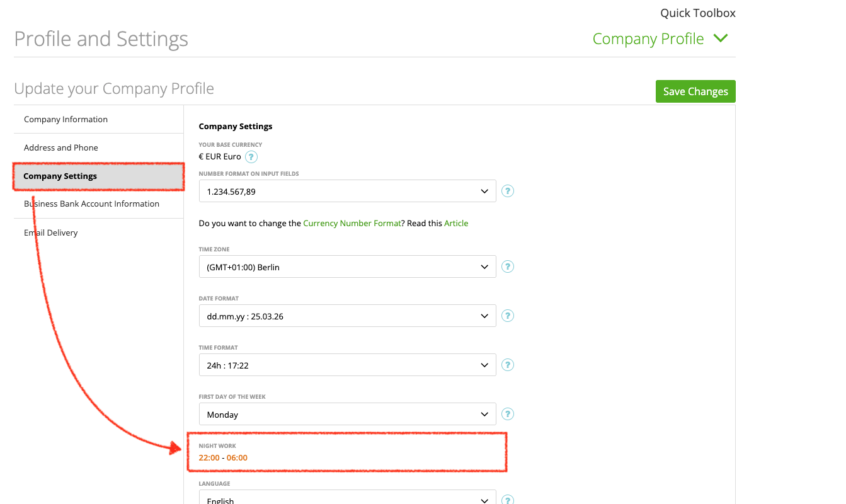The image size is (846, 504).
Task: Open first day of week dropdown showing Monday
Action: click(347, 414)
